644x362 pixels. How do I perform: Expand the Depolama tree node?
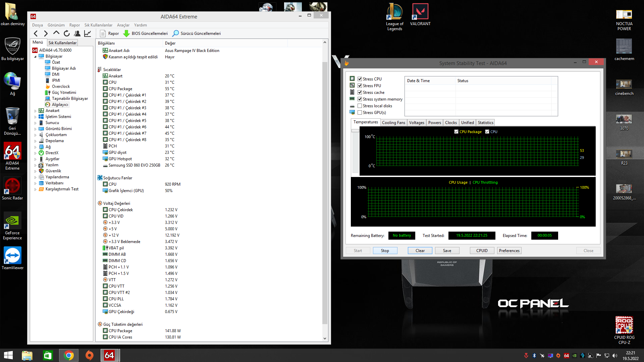(36, 141)
